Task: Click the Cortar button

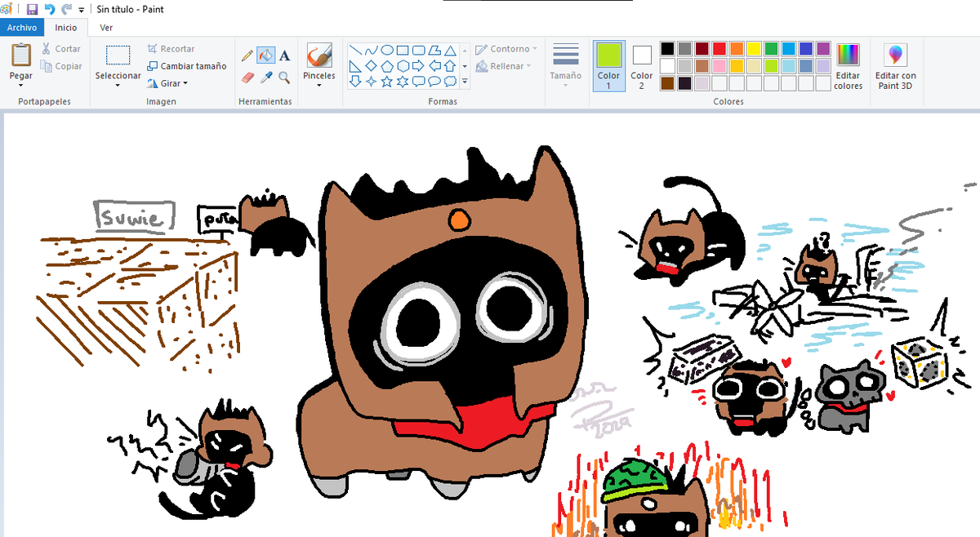Action: pyautogui.click(x=61, y=49)
